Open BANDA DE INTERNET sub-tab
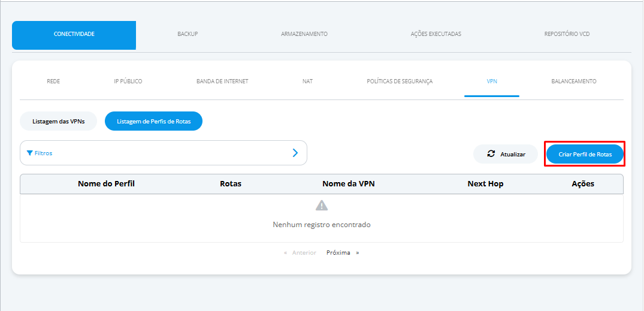This screenshot has width=644, height=311. (222, 81)
